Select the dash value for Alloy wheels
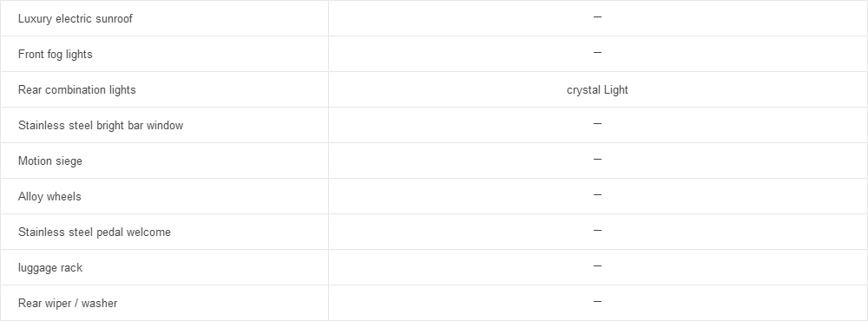This screenshot has height=321, width=868. [597, 195]
